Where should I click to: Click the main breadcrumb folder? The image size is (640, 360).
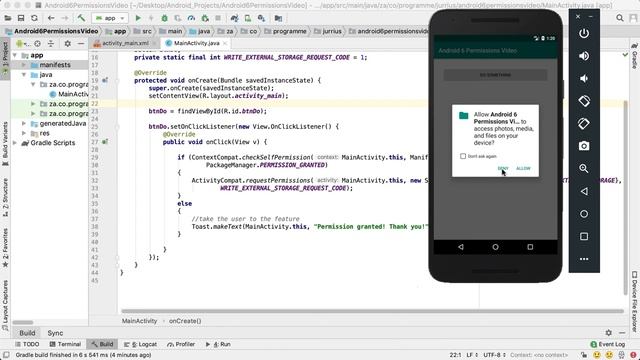point(171,31)
